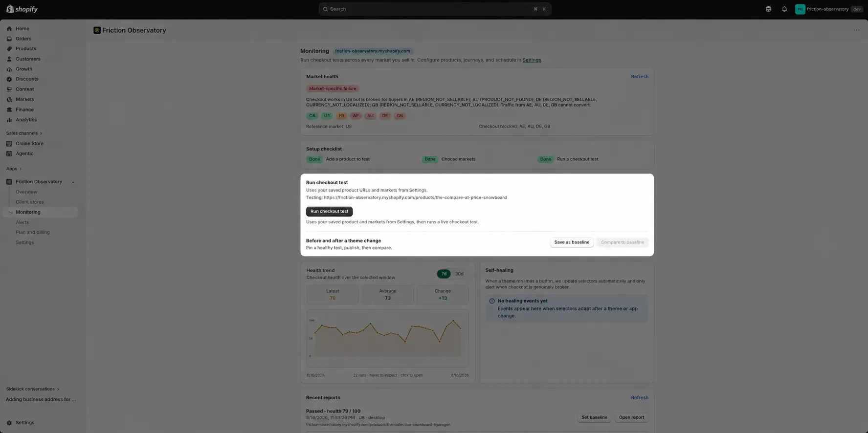Image resolution: width=868 pixels, height=433 pixels.
Task: Open the Online Store icon
Action: tap(9, 144)
